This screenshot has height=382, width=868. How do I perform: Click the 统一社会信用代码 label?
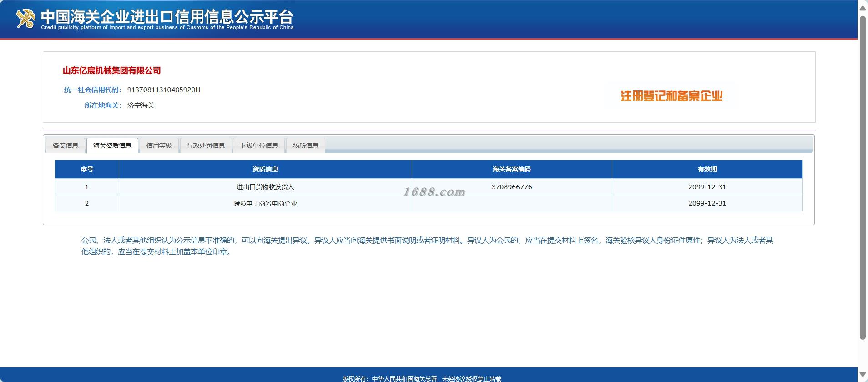pos(93,90)
